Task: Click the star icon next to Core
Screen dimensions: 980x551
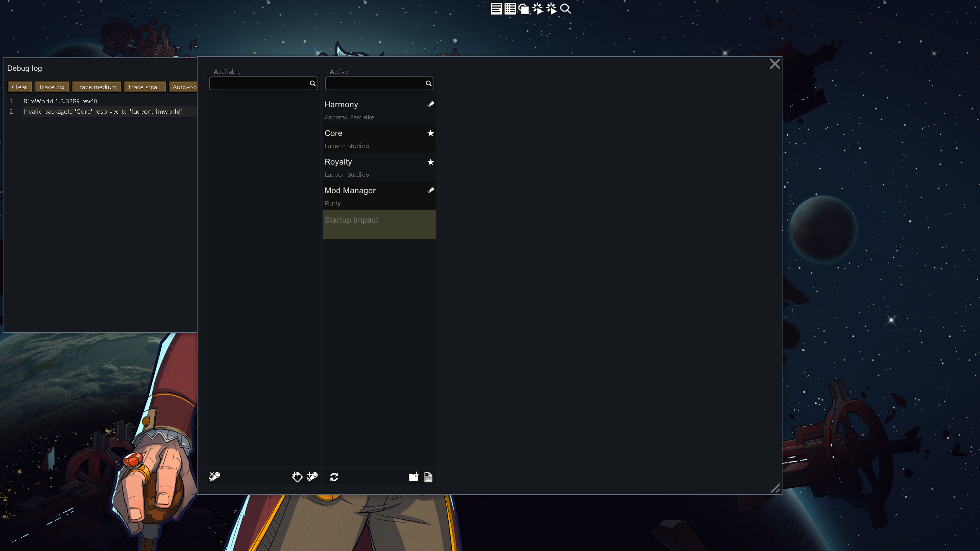Action: 430,133
